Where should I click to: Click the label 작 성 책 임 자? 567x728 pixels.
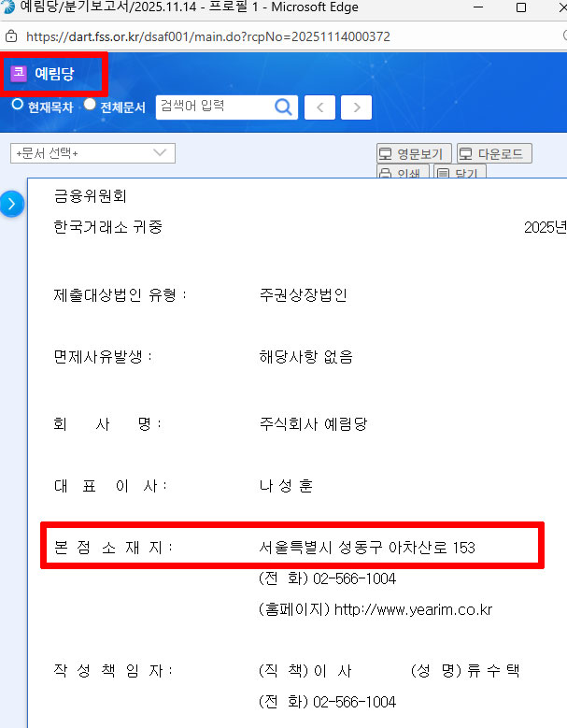pos(113,670)
